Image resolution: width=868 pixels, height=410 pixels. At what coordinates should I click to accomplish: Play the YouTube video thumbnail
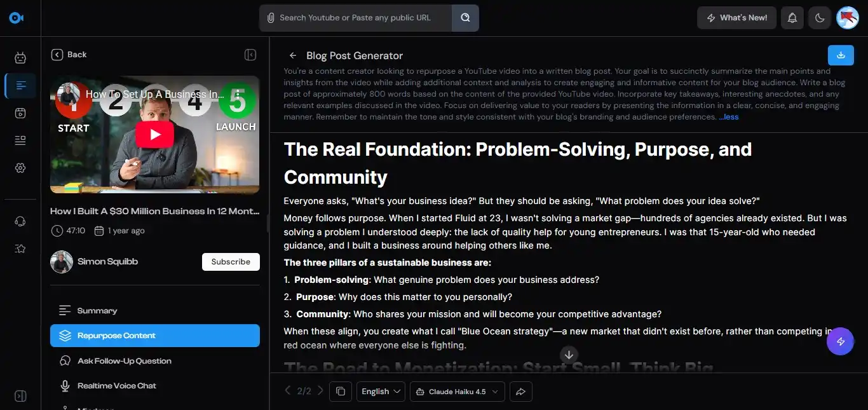(154, 135)
